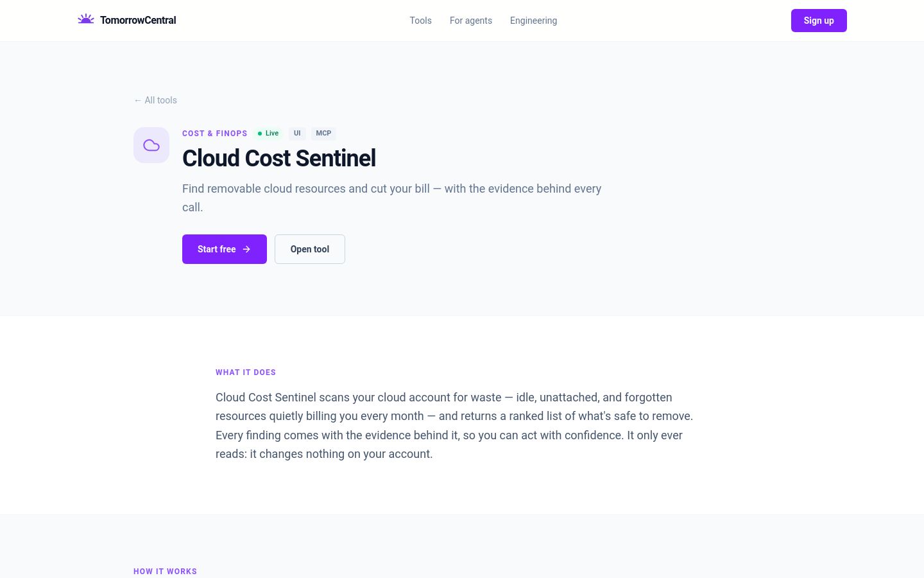Screen dimensions: 924x578
Task: Select the MCP tag badge
Action: 323,134
